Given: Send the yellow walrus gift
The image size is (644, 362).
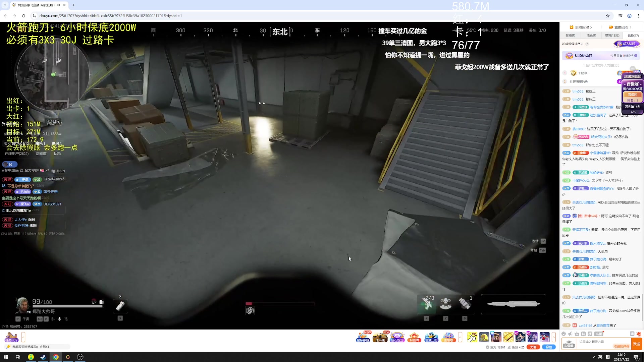Looking at the screenshot, I should pyautogui.click(x=484, y=337).
